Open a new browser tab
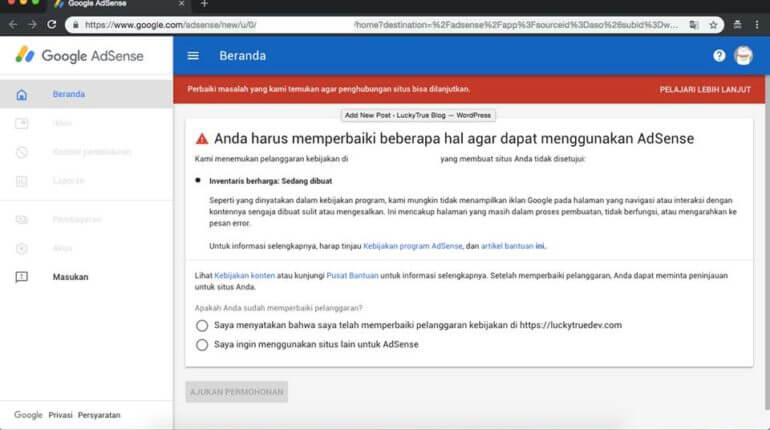770x430 pixels. [x=204, y=5]
